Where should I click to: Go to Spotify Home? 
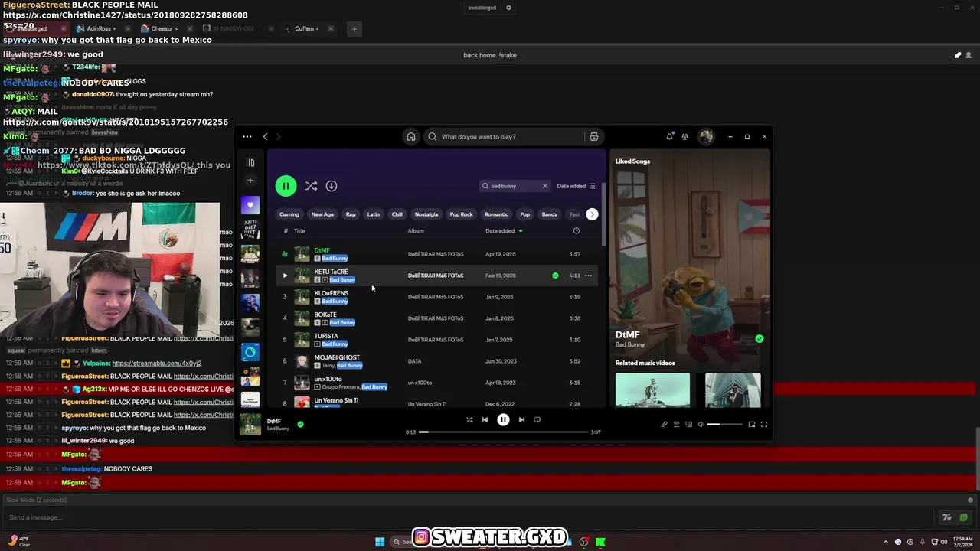coord(411,137)
